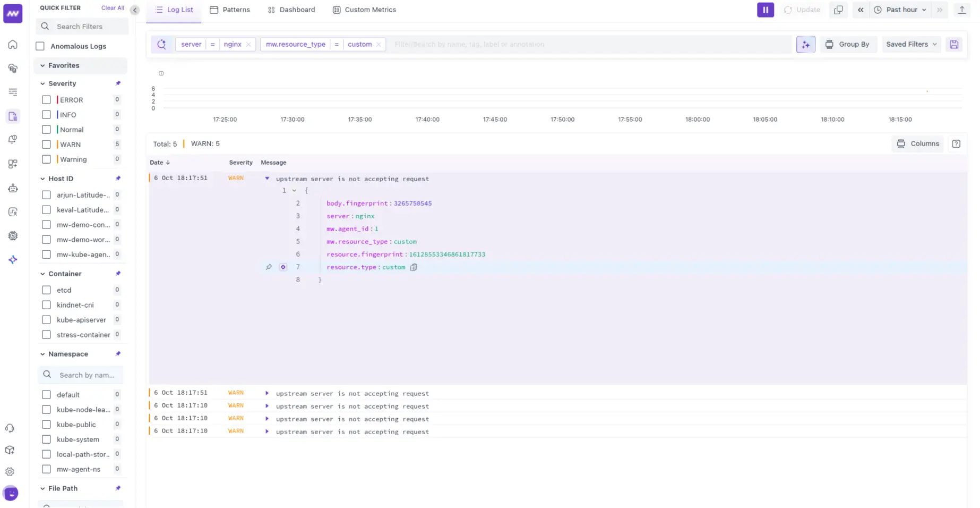Click the copy link icon in the top bar
This screenshot has height=508, width=980.
(839, 10)
